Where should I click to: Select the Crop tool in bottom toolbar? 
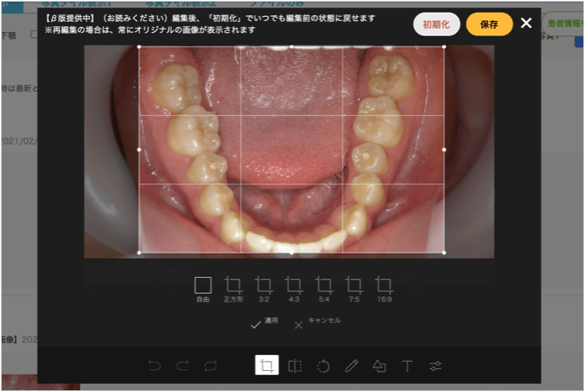pyautogui.click(x=266, y=366)
